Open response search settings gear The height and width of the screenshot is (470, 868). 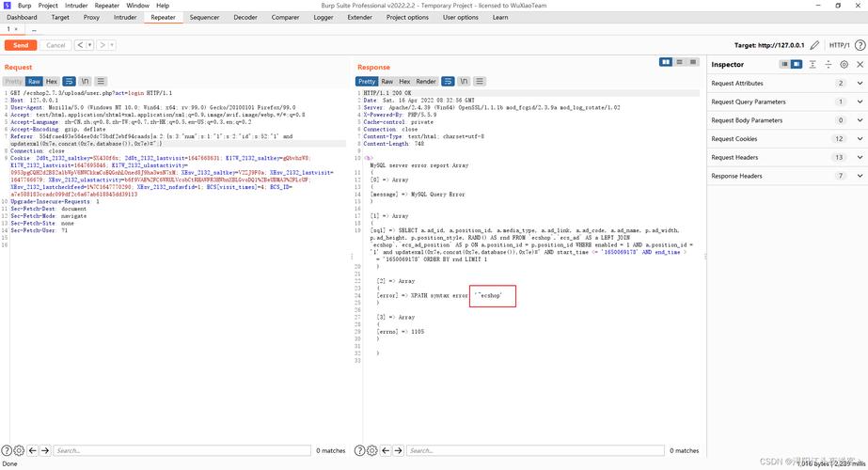coord(372,450)
